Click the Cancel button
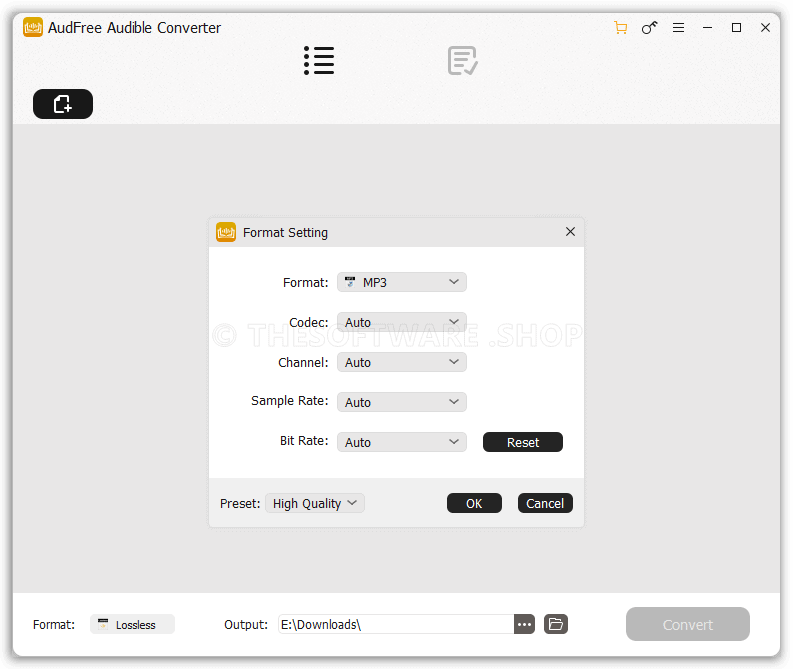This screenshot has height=669, width=793. (545, 503)
